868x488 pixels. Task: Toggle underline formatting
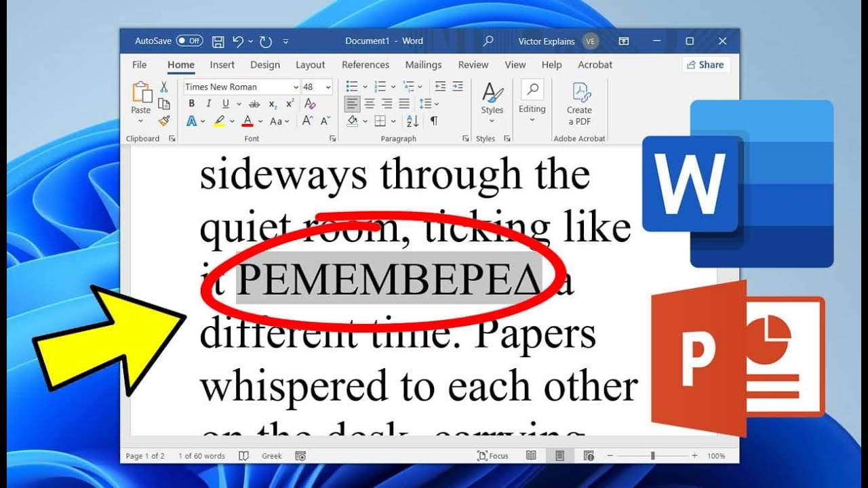224,104
